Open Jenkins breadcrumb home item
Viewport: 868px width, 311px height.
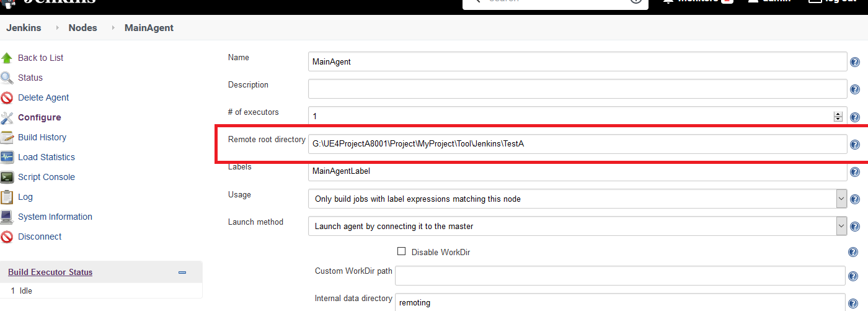pyautogui.click(x=24, y=28)
